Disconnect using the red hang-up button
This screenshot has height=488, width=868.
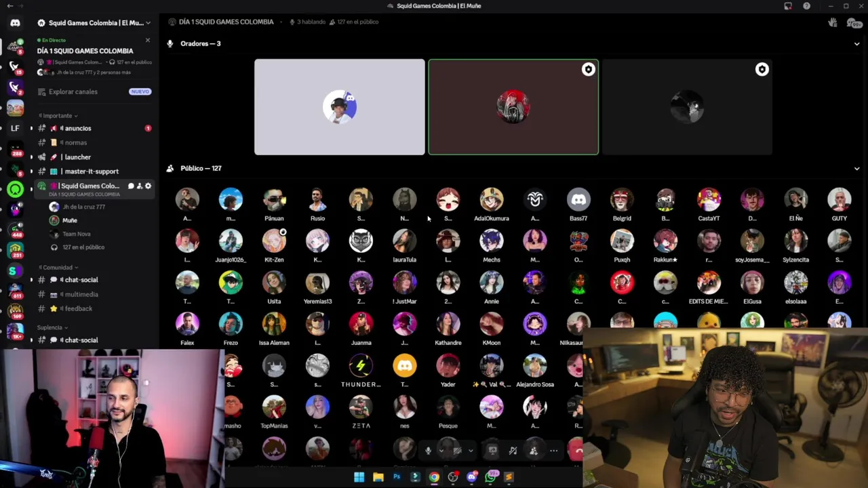(576, 450)
